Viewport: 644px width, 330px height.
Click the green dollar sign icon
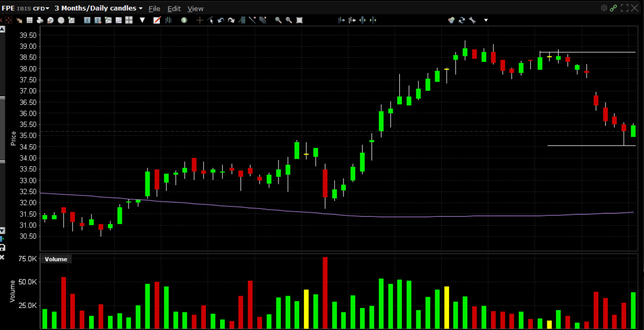coord(184,20)
